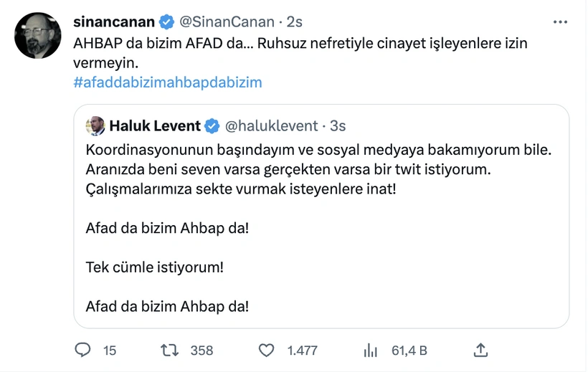Like the tweet with heart icon
588x372 pixels.
tap(266, 350)
